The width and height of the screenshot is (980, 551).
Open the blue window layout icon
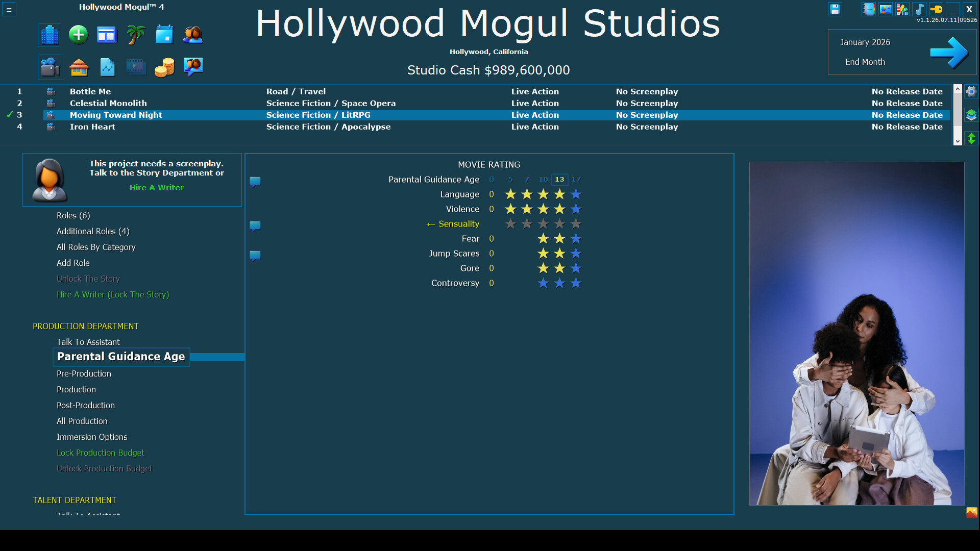107,35
